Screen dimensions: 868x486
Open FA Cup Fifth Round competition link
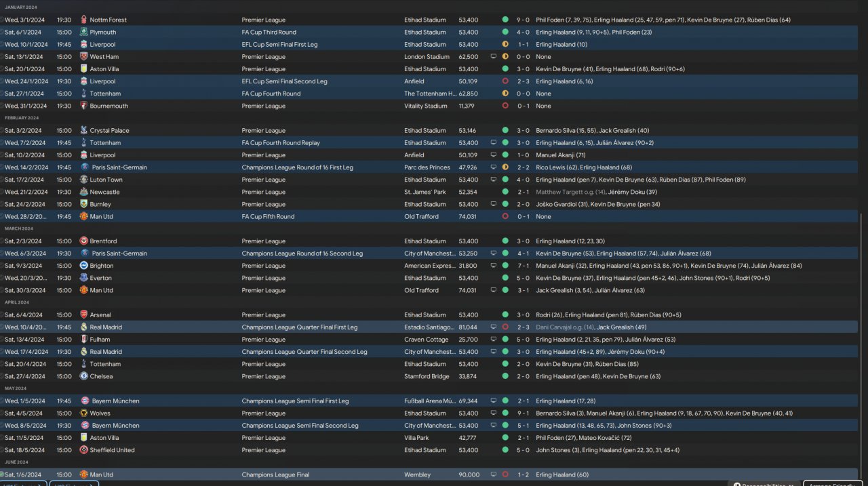click(268, 216)
